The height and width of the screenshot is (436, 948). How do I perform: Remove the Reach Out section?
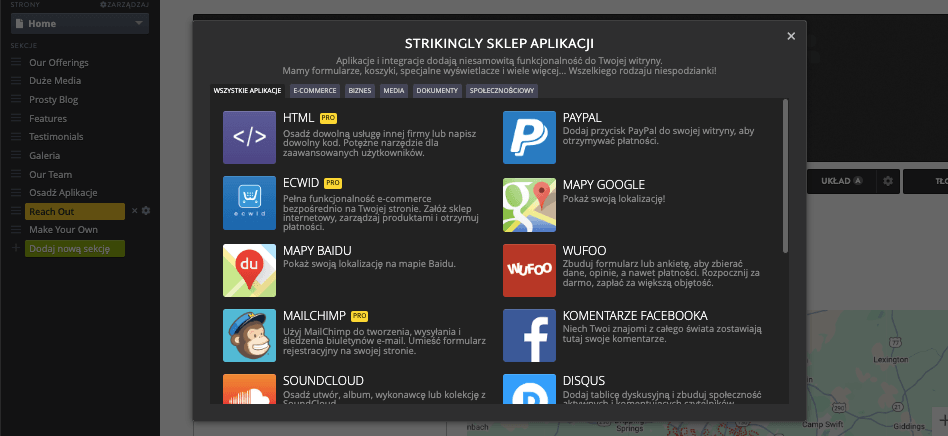[135, 211]
